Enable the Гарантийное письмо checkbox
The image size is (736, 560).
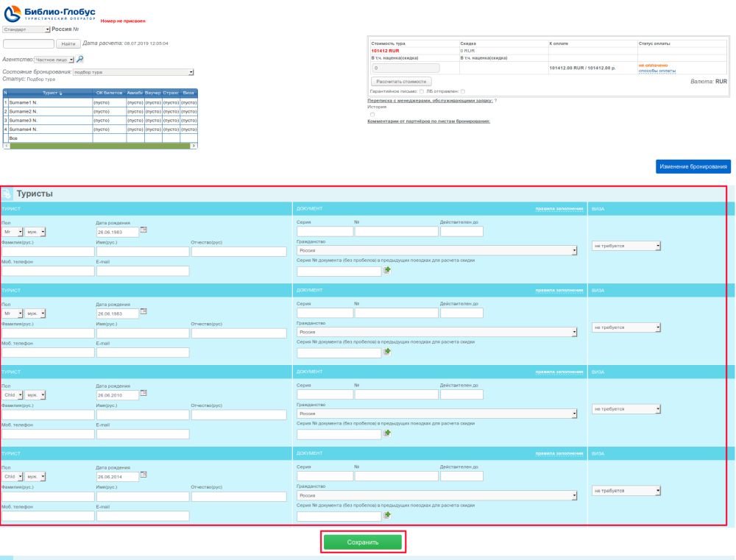click(422, 91)
